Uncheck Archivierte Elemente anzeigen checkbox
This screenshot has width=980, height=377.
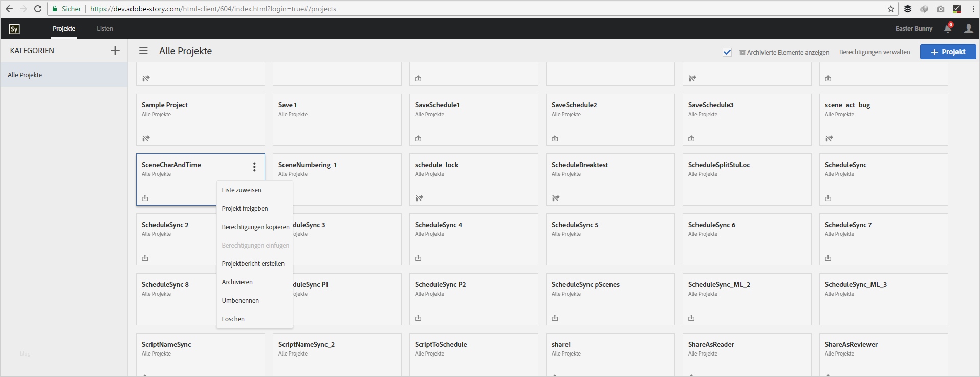[x=727, y=52]
